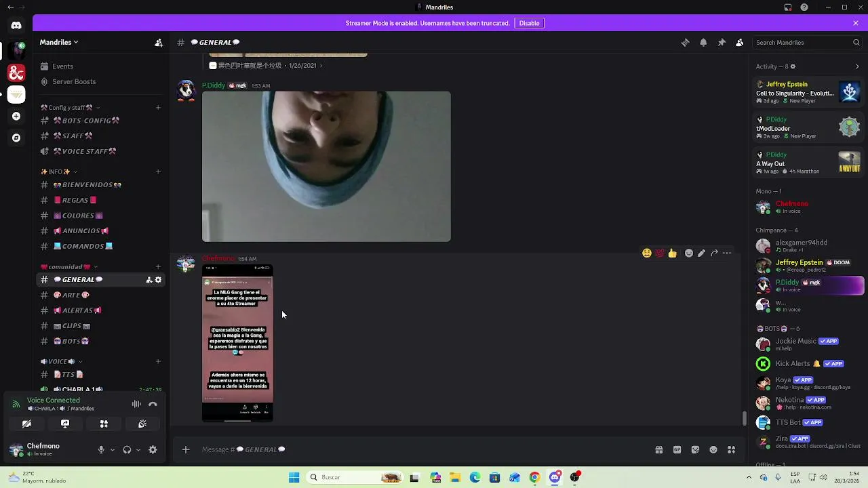Open More options on Chefmono message
The height and width of the screenshot is (488, 868).
point(727,253)
